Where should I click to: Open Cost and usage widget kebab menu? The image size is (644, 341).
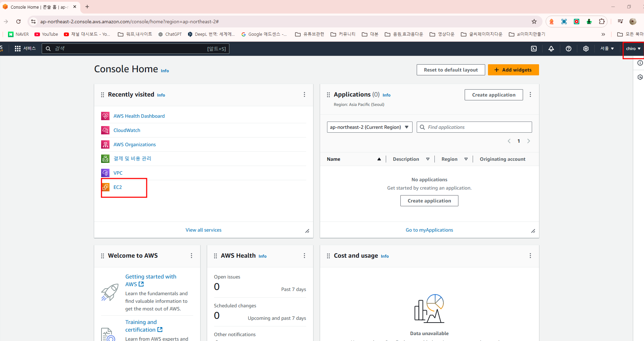(x=530, y=256)
